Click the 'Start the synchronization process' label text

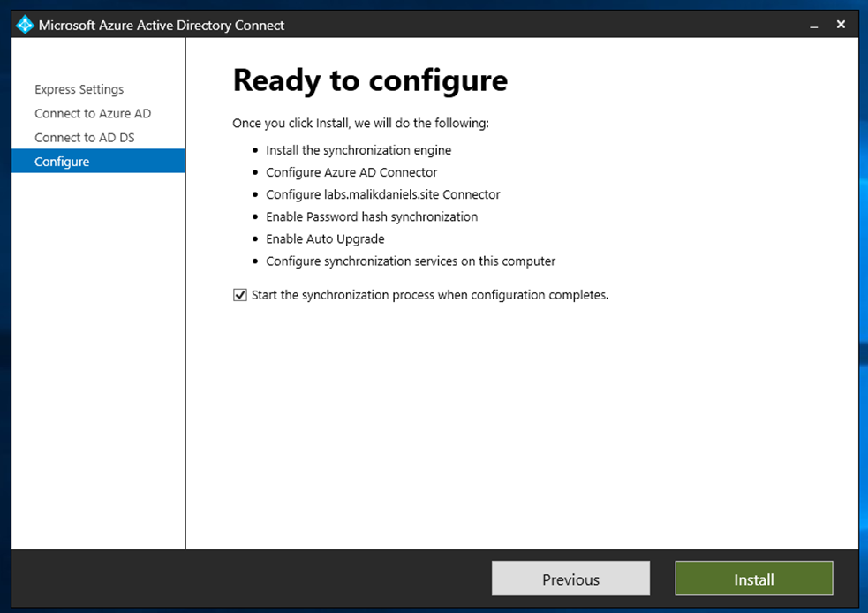pyautogui.click(x=430, y=295)
